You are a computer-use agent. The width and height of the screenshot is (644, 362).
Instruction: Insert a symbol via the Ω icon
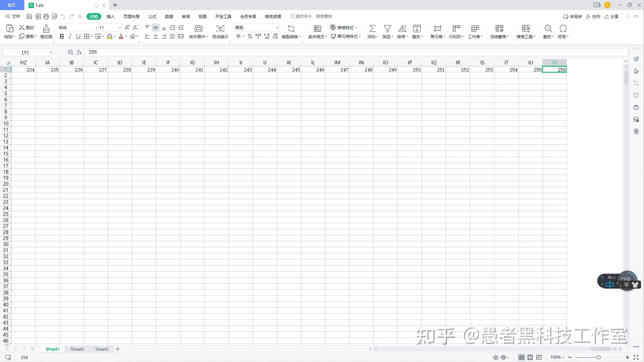[x=562, y=28]
